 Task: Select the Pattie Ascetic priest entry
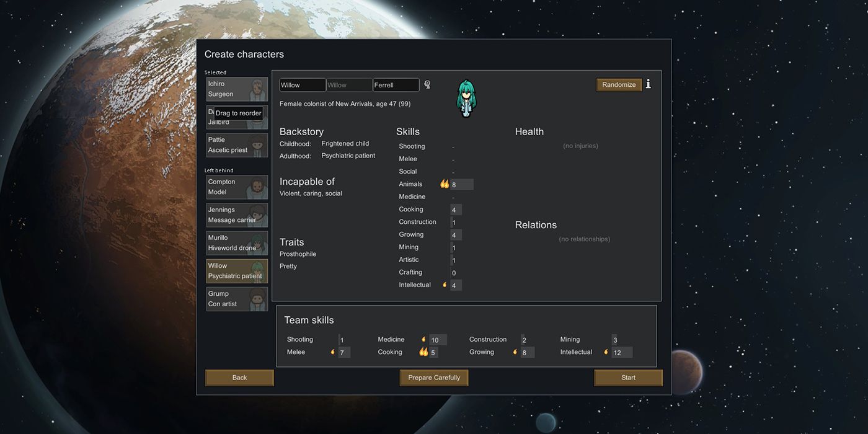(x=237, y=144)
